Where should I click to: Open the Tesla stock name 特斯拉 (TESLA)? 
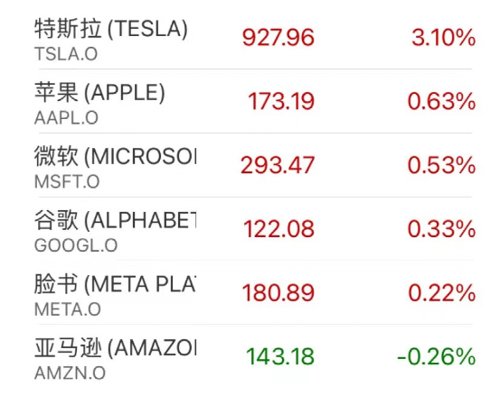coord(111,29)
